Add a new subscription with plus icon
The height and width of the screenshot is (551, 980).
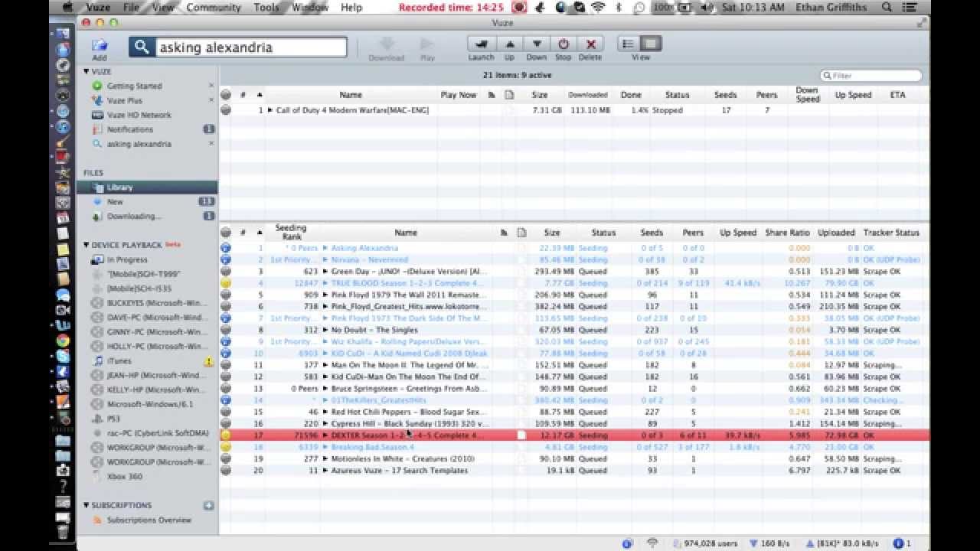208,505
